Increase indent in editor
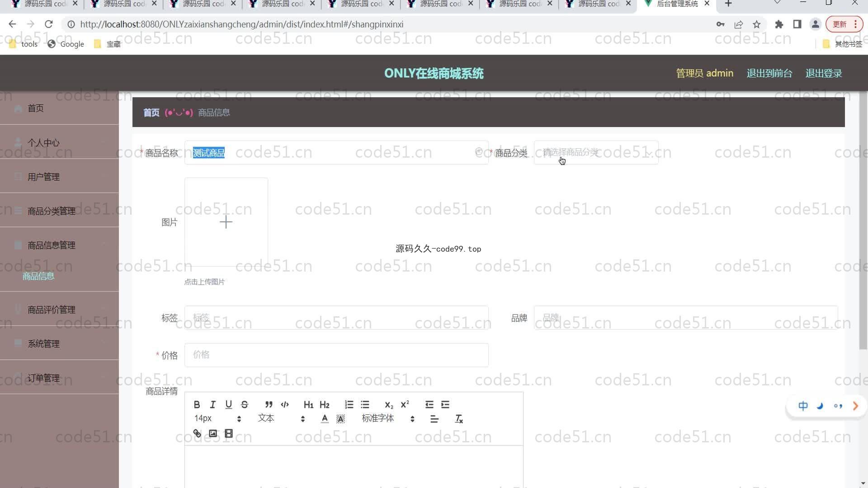868x488 pixels. [x=445, y=404]
